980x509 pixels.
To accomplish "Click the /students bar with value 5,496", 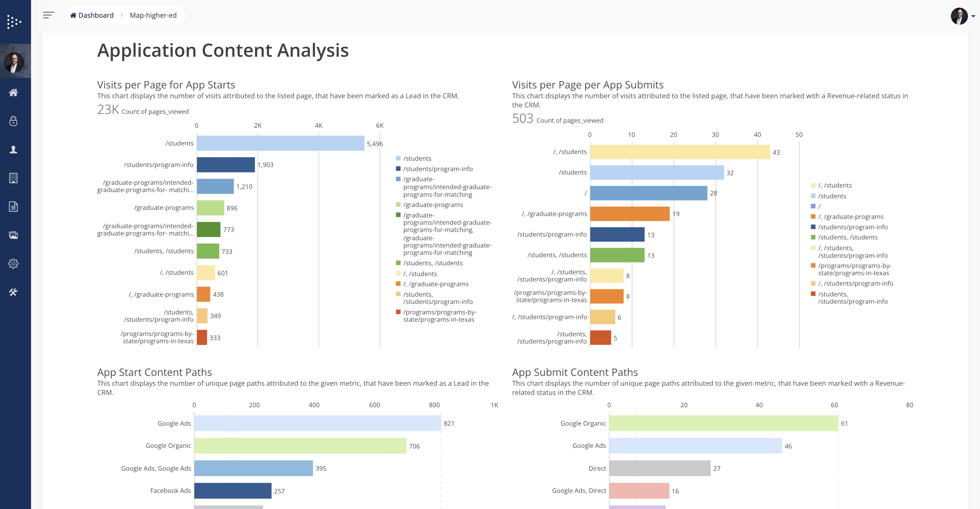I will click(280, 143).
